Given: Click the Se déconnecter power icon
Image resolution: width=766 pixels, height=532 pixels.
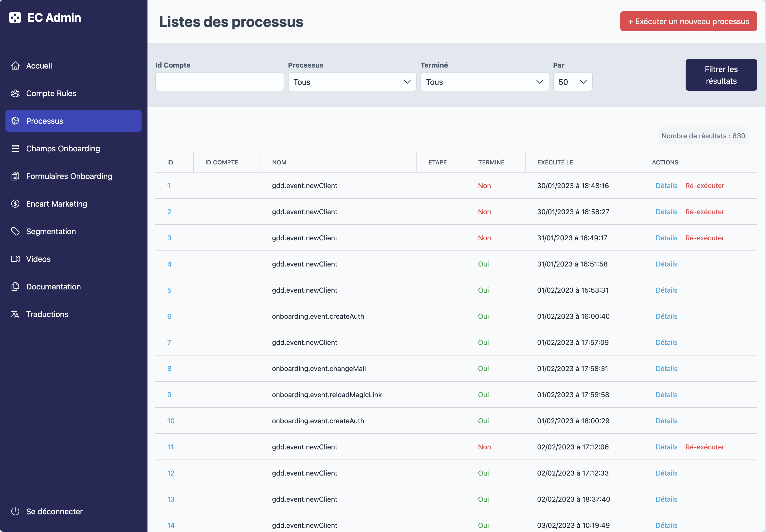Looking at the screenshot, I should point(15,511).
